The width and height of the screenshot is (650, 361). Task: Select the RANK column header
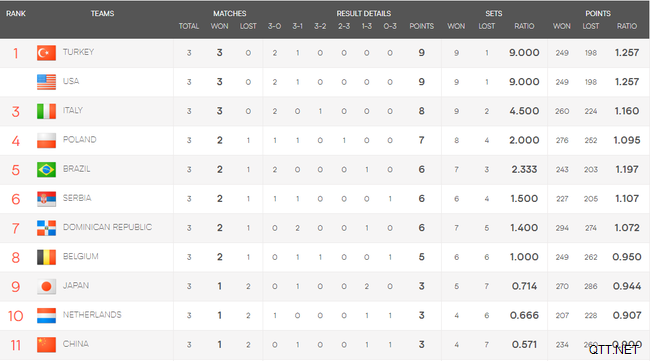[16, 14]
